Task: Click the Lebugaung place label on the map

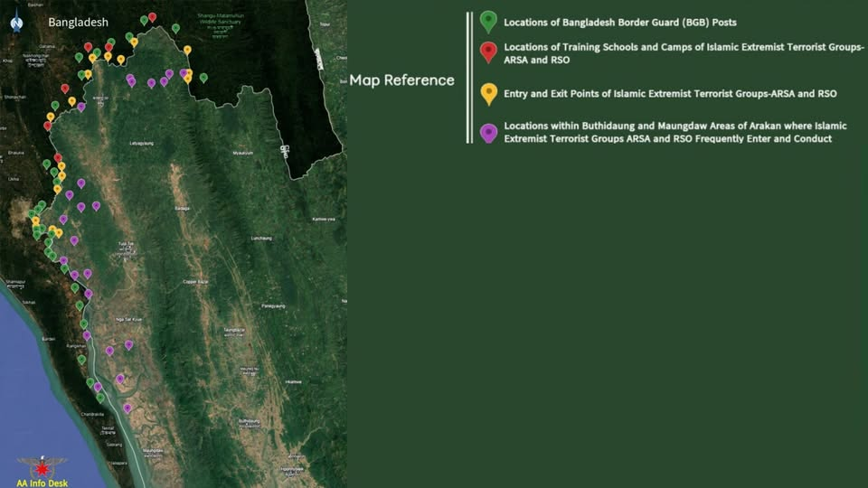Action: tap(141, 143)
